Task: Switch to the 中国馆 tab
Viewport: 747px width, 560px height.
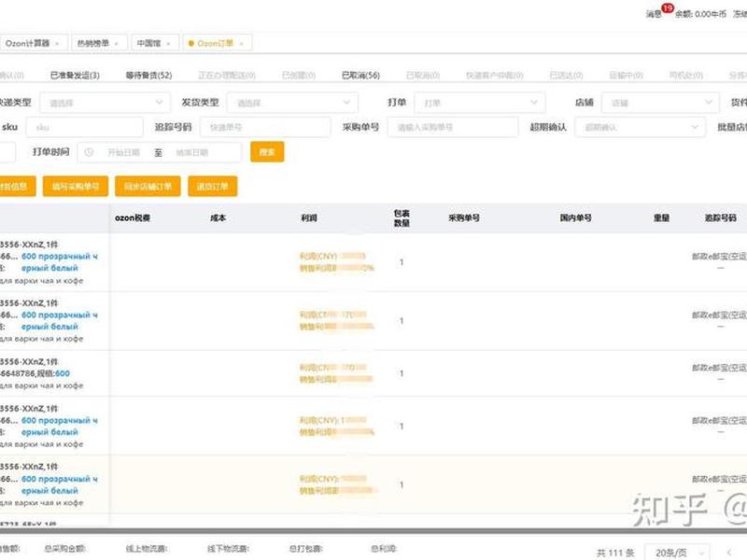Action: pyautogui.click(x=148, y=43)
